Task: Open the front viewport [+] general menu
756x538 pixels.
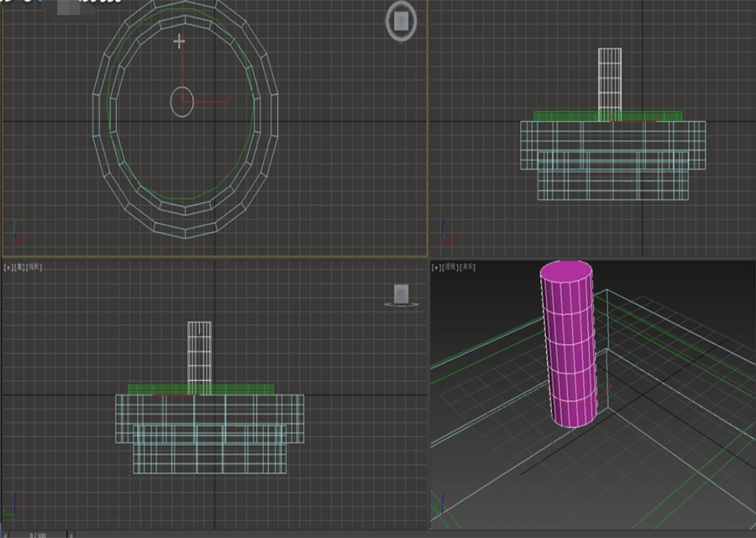Action: pos(7,267)
